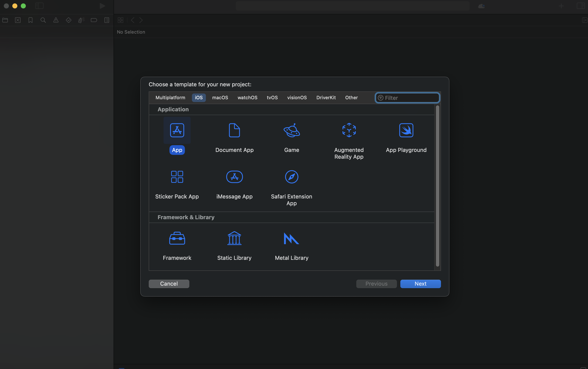Image resolution: width=588 pixels, height=369 pixels.
Task: Click the template Filter field
Action: tap(410, 98)
